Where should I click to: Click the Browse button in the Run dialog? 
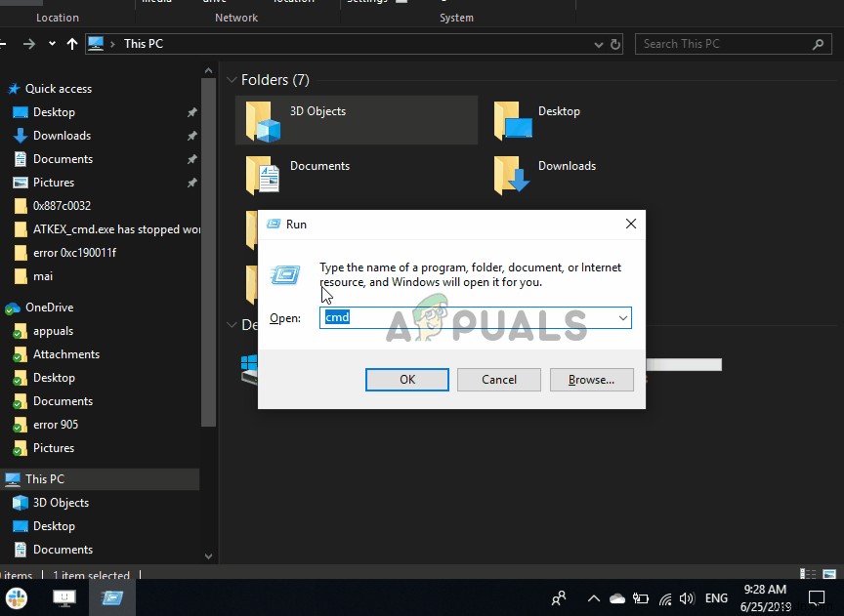[x=591, y=380]
